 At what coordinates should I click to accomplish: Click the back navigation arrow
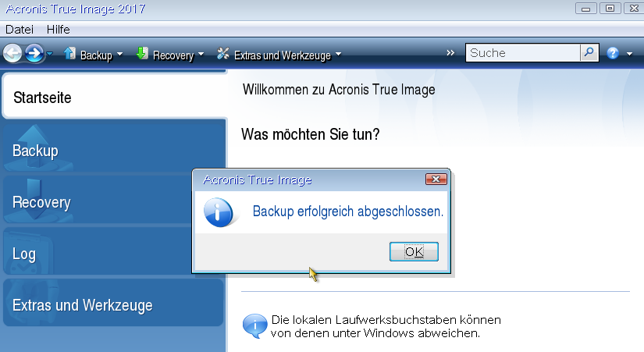(x=12, y=53)
